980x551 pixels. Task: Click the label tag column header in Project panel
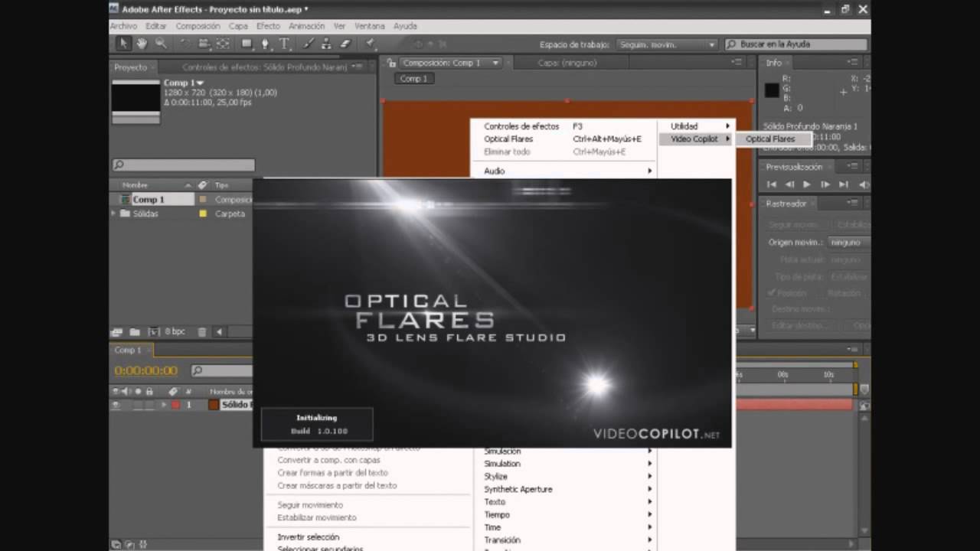[x=202, y=185]
